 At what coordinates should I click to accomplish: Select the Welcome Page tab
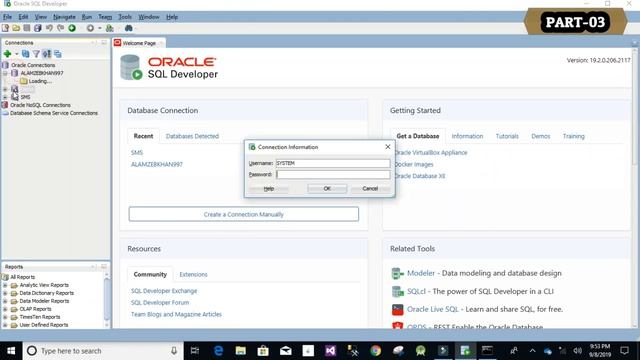(139, 43)
